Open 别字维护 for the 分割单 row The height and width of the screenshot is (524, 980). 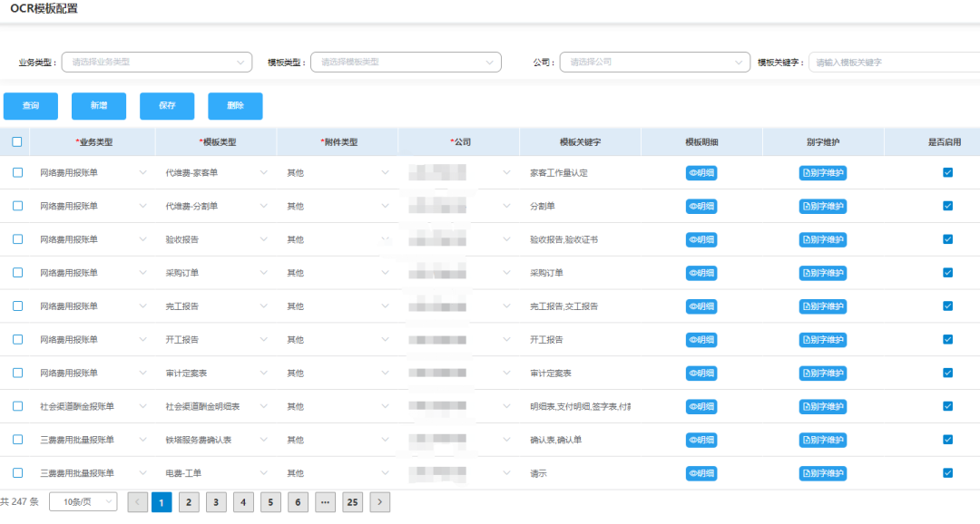click(823, 207)
